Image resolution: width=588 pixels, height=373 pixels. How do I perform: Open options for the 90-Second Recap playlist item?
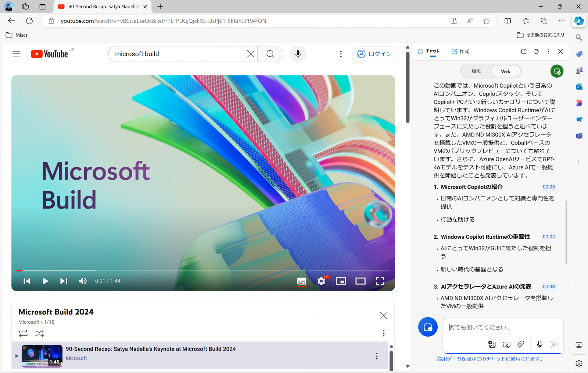[377, 356]
